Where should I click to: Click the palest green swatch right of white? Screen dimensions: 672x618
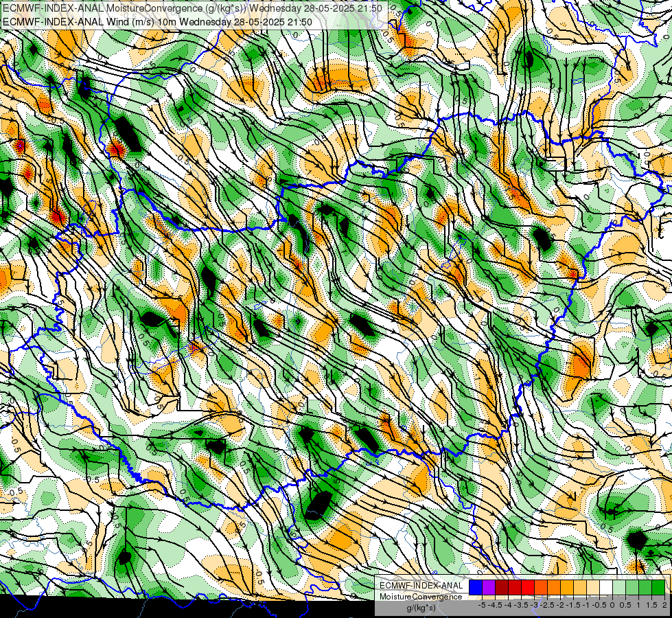click(619, 587)
